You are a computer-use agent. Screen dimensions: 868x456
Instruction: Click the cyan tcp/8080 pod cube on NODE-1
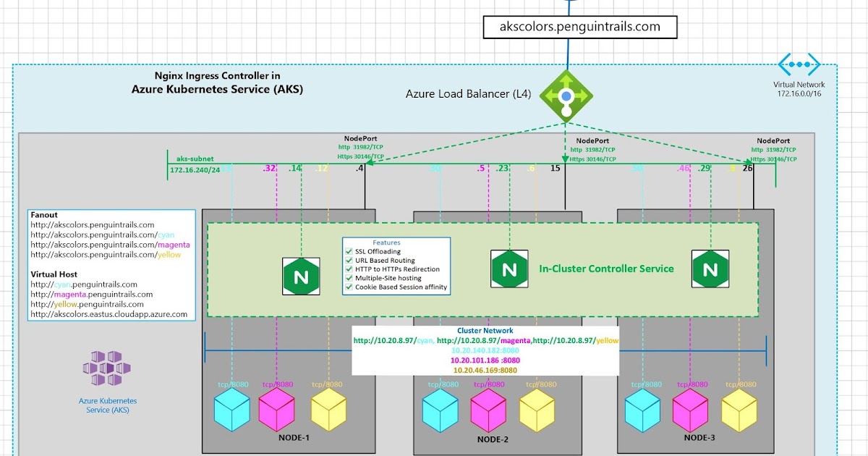pyautogui.click(x=231, y=410)
